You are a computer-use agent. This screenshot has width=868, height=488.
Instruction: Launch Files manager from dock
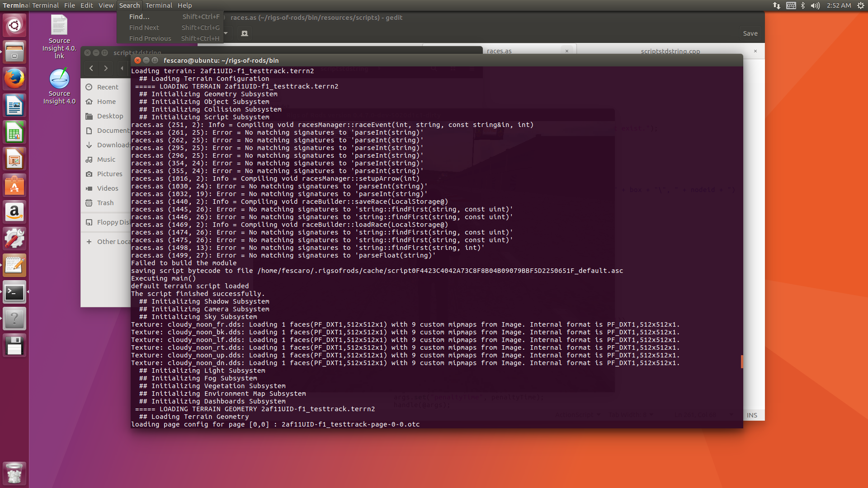tap(14, 52)
